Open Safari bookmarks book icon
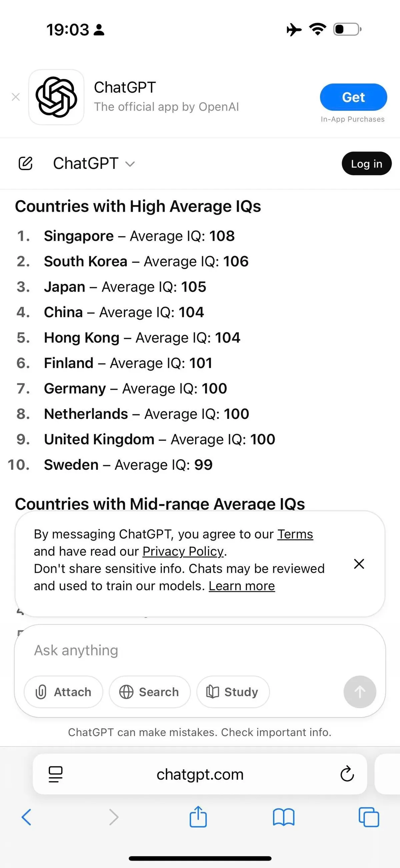 283,817
